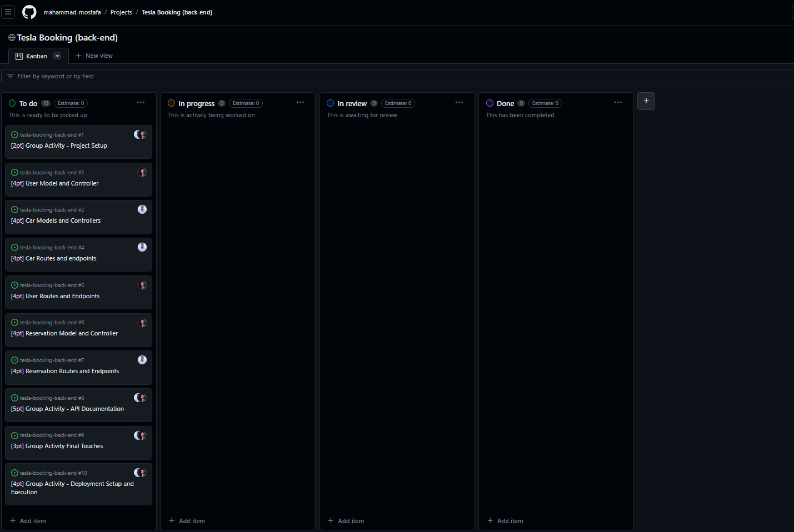Click open-issue icon on User Routes and Endpoints card
The height and width of the screenshot is (532, 794).
14,285
